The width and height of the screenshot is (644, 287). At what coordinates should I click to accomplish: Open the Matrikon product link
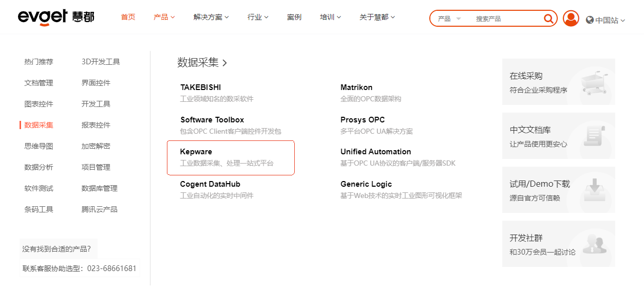pyautogui.click(x=356, y=87)
